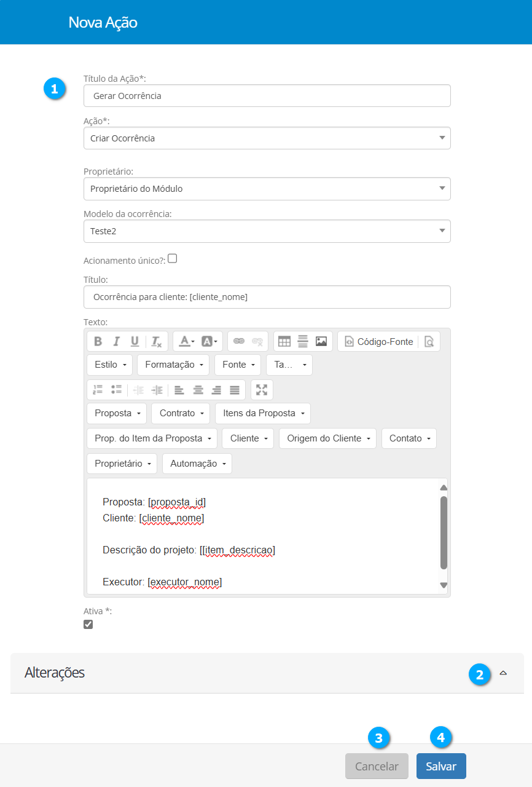Open the Ação dropdown

(x=267, y=138)
